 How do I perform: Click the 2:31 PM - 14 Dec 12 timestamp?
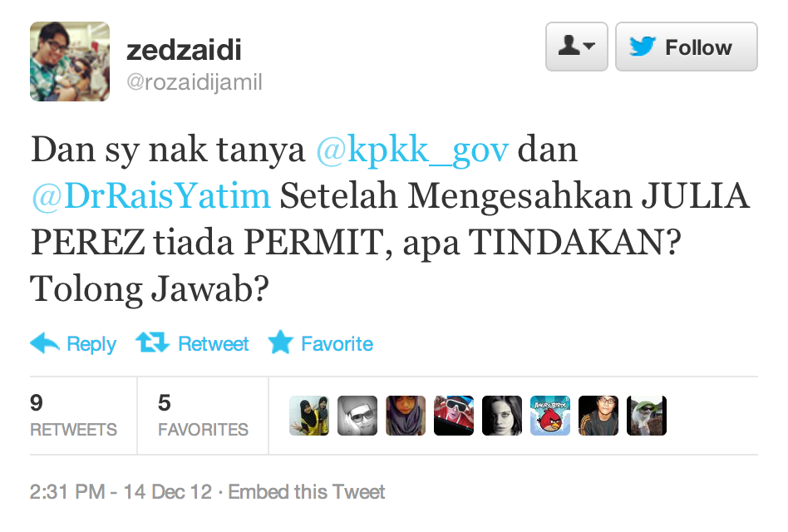coord(121,492)
